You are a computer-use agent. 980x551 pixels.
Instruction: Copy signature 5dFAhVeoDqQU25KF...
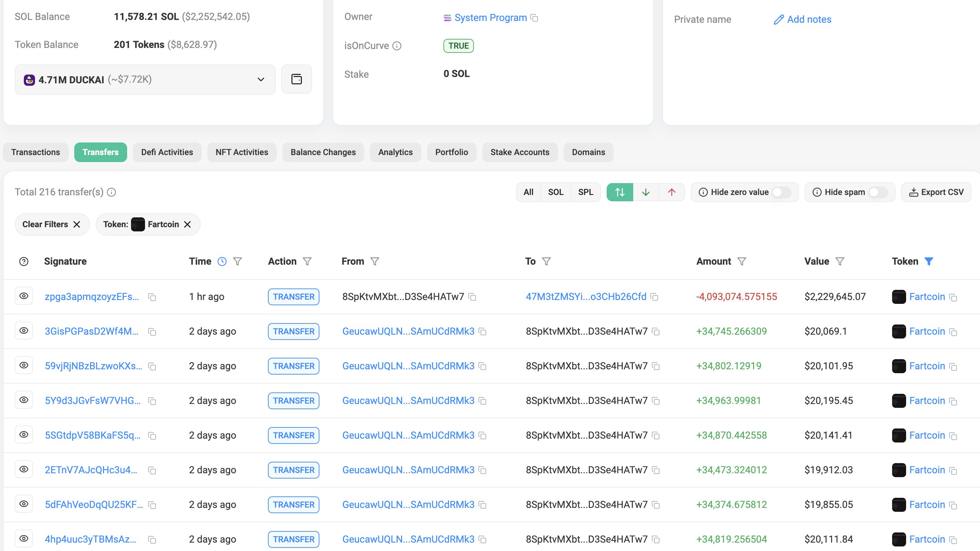pos(152,505)
